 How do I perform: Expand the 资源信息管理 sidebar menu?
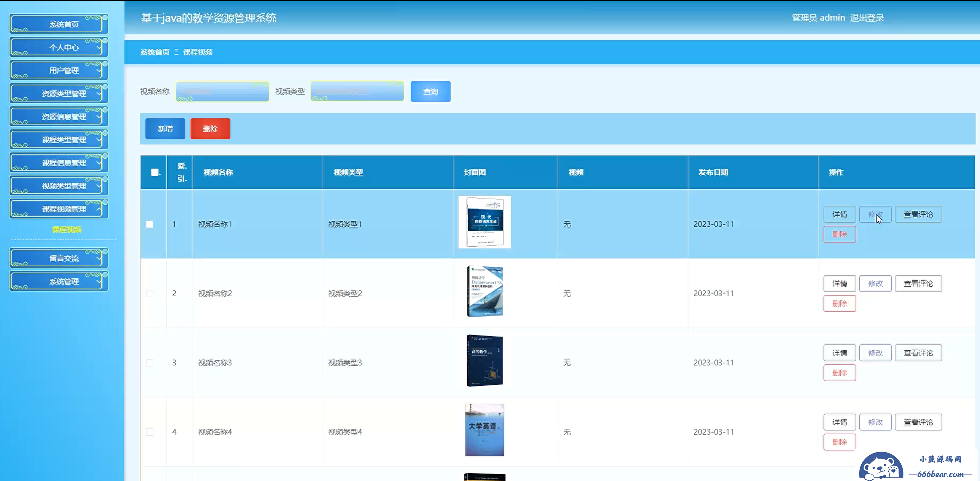(x=59, y=117)
